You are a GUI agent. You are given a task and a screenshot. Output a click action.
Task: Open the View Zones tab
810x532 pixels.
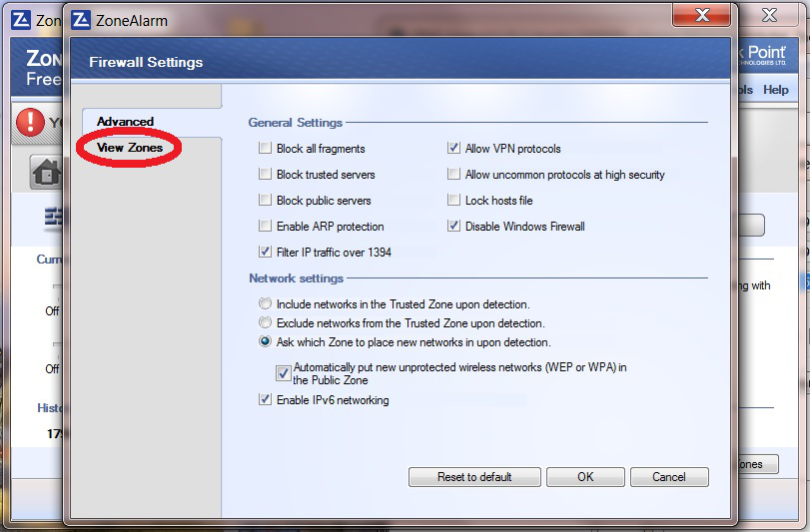pos(130,148)
